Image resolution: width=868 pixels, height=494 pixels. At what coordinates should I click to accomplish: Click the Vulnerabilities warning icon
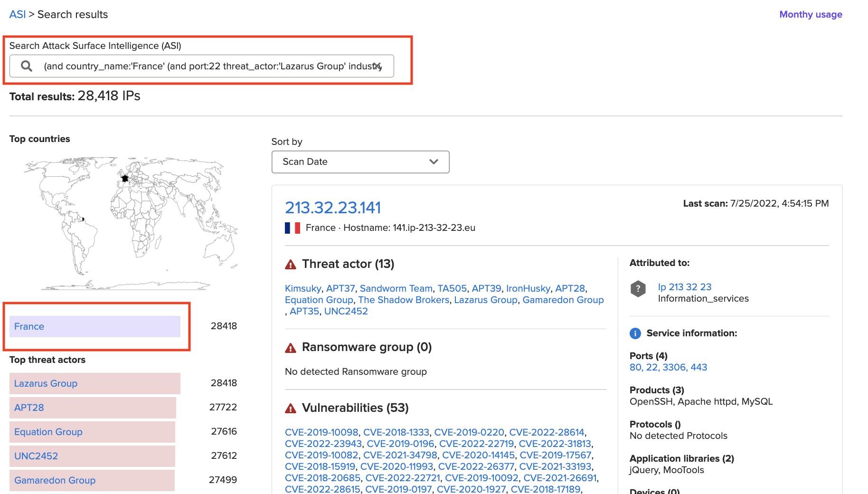pyautogui.click(x=291, y=408)
